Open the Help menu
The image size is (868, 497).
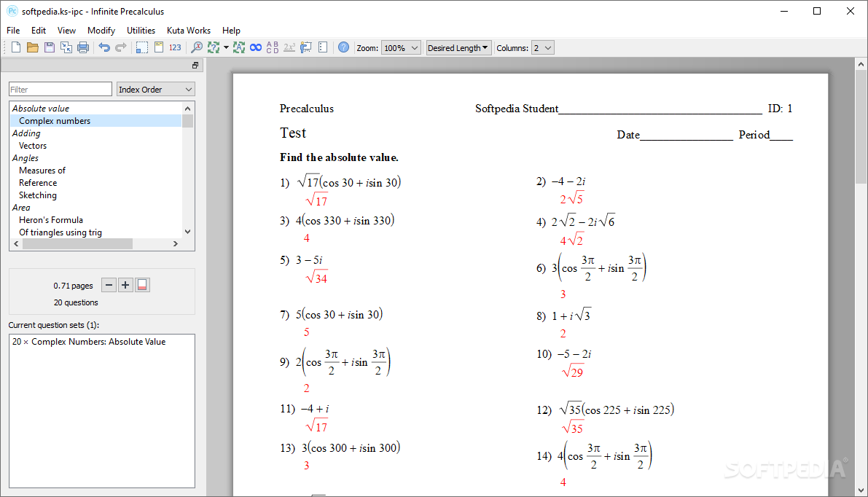coord(231,31)
